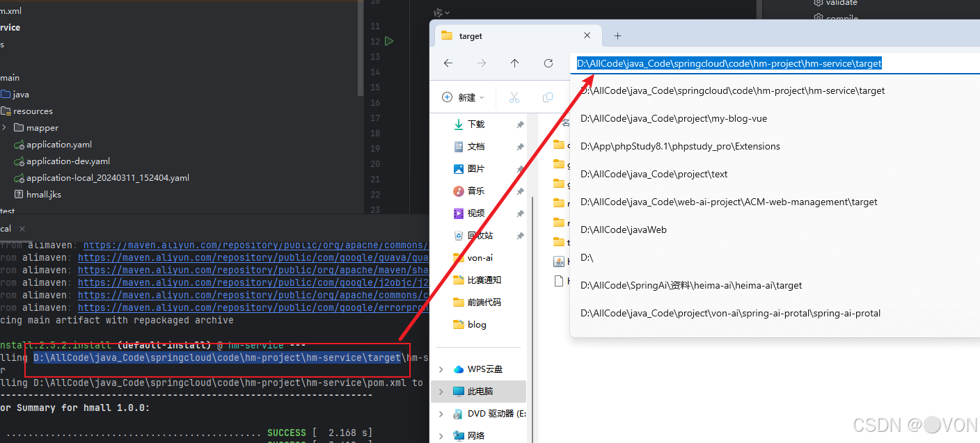Pick suggestion D:\AllCode\javaWeb
Screen dimensions: 980x443
pos(624,229)
